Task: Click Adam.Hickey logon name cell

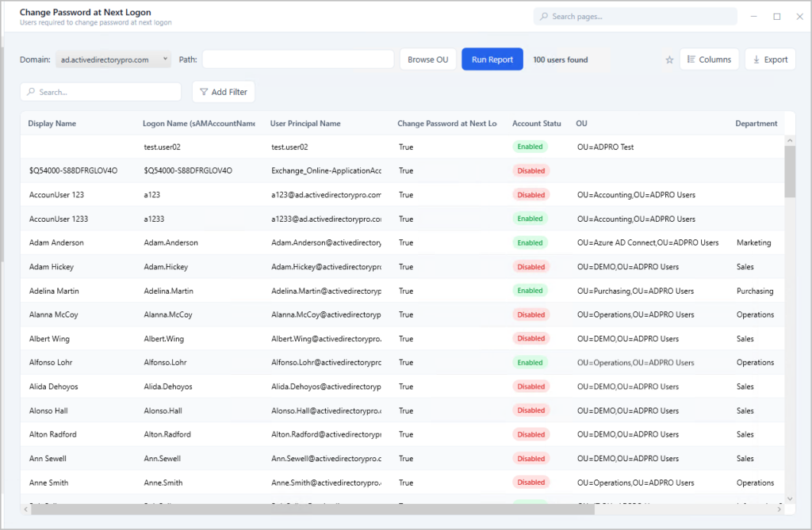Action: [166, 267]
